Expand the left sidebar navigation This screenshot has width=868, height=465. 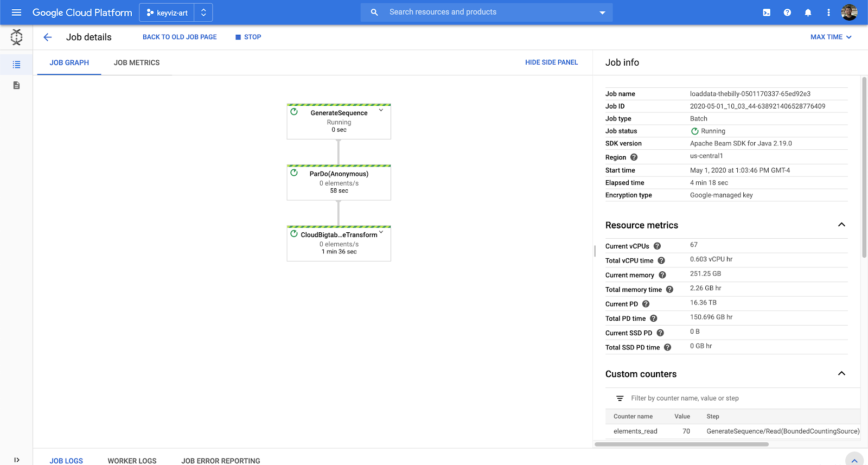[16, 460]
